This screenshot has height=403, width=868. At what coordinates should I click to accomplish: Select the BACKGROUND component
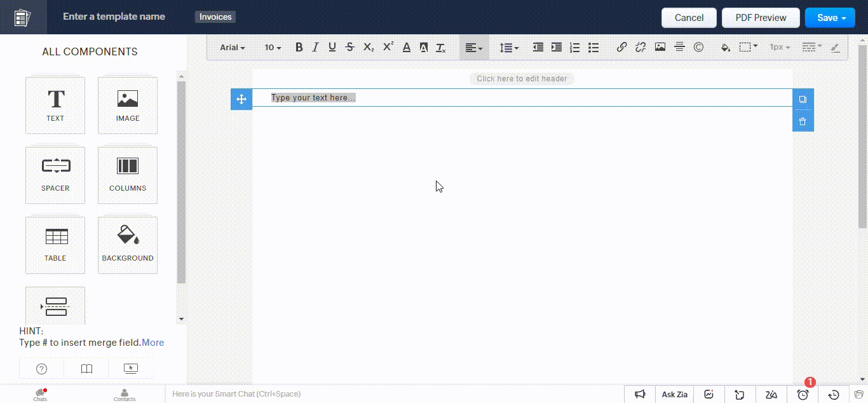127,245
